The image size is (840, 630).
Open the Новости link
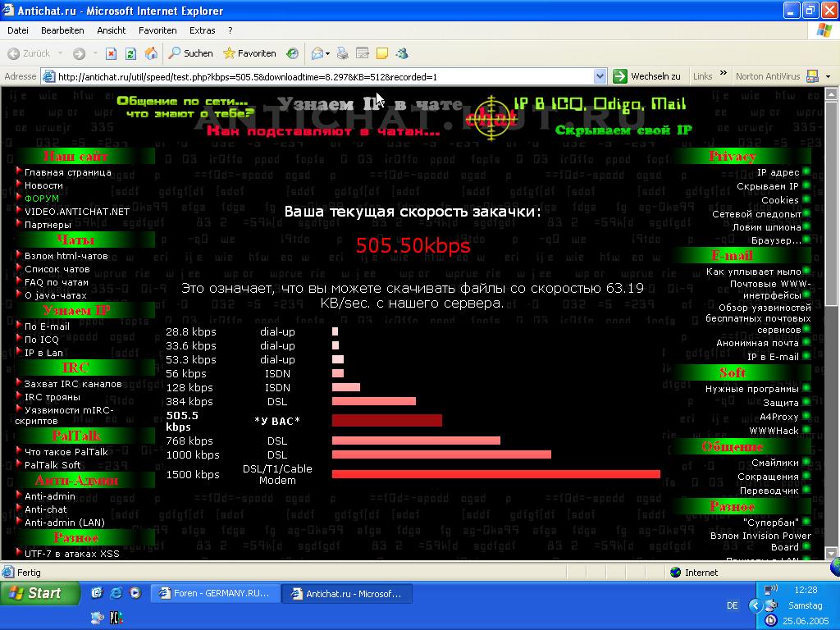(44, 185)
